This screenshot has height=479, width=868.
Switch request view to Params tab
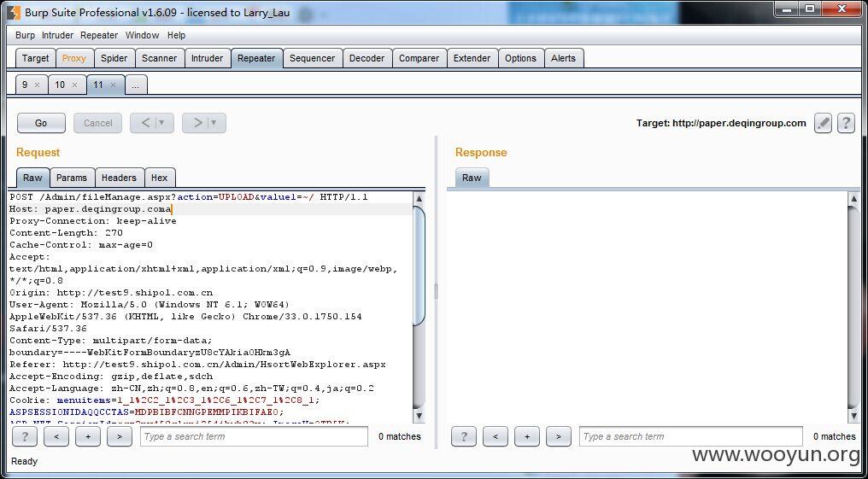click(x=72, y=178)
